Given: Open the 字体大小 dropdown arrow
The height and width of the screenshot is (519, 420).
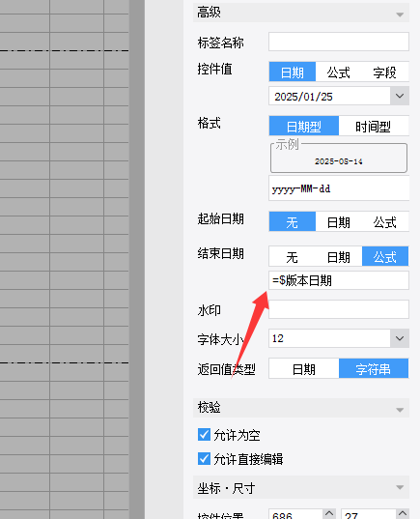Looking at the screenshot, I should click(400, 338).
